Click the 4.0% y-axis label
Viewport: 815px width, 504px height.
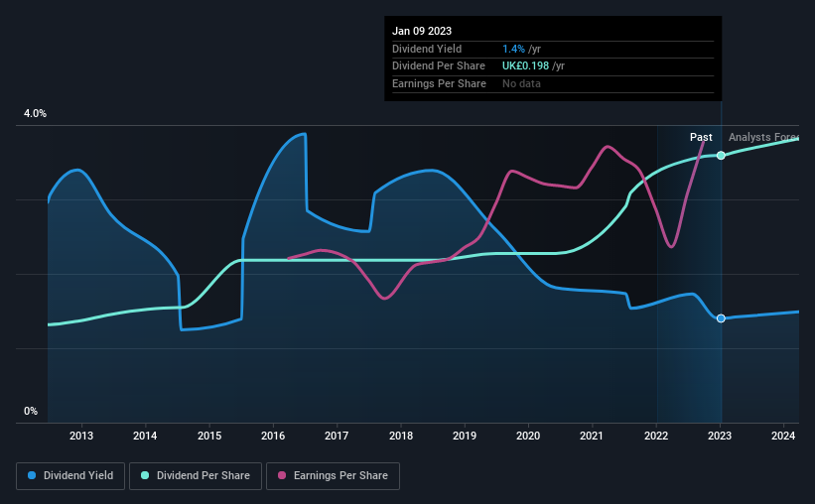click(x=35, y=114)
